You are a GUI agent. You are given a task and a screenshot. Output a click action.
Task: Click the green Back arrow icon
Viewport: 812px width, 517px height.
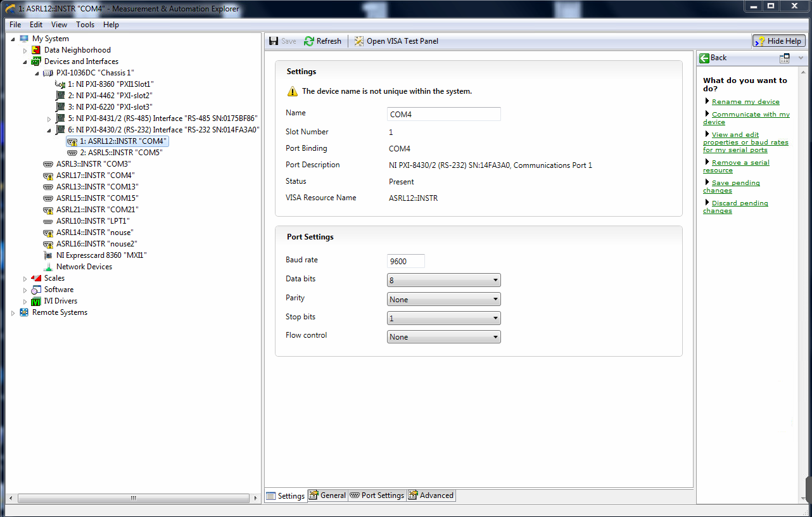point(704,58)
